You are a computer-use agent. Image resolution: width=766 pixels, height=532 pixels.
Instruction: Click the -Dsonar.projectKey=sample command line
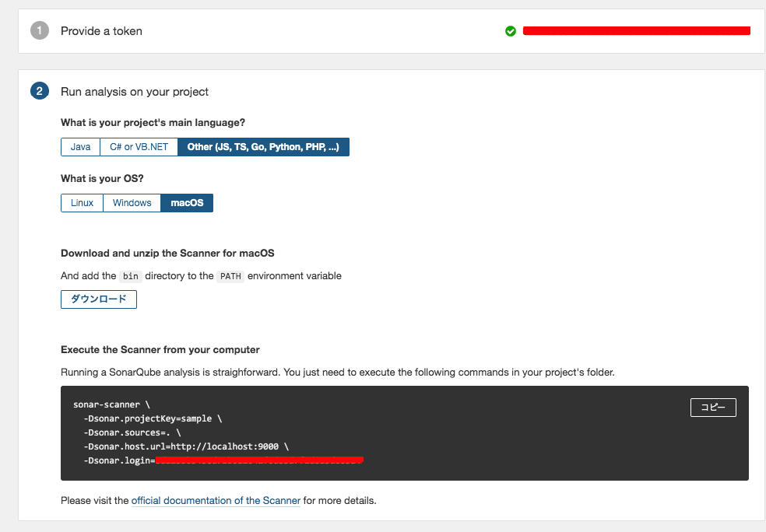coord(153,418)
